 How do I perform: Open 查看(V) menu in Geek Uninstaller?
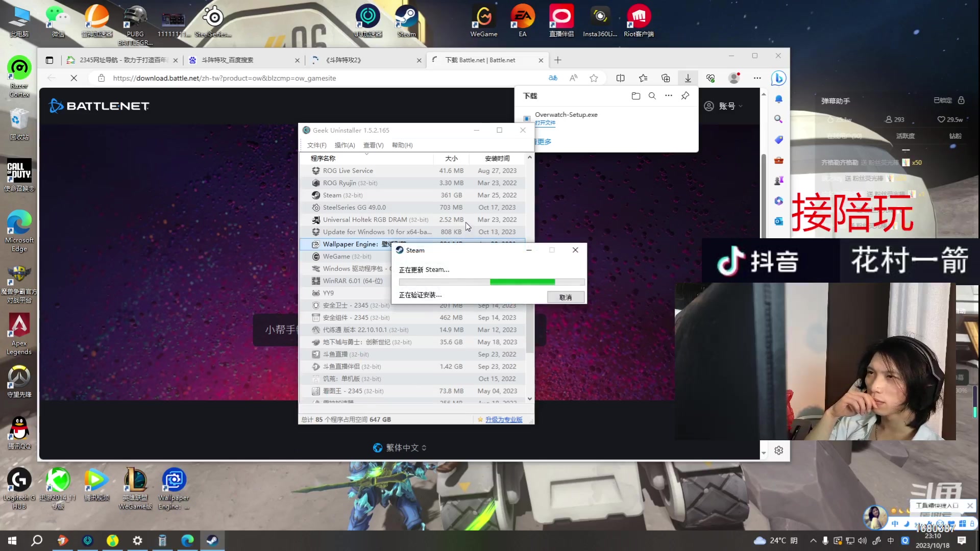tap(373, 145)
